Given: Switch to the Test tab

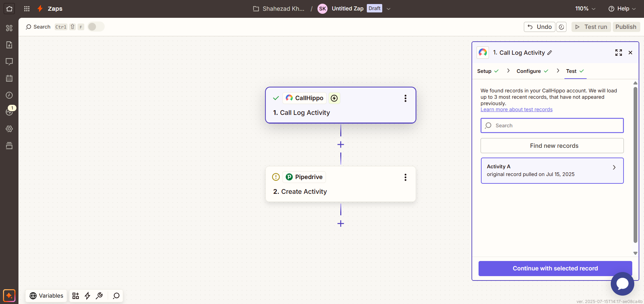Looking at the screenshot, I should 575,71.
